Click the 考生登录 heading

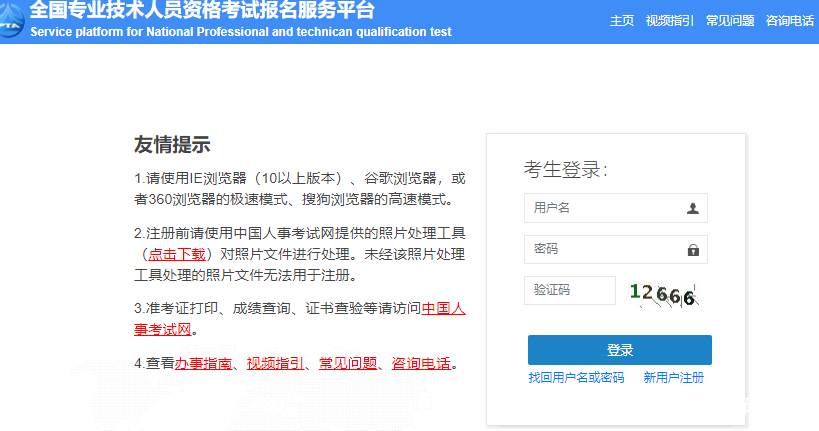pos(566,169)
